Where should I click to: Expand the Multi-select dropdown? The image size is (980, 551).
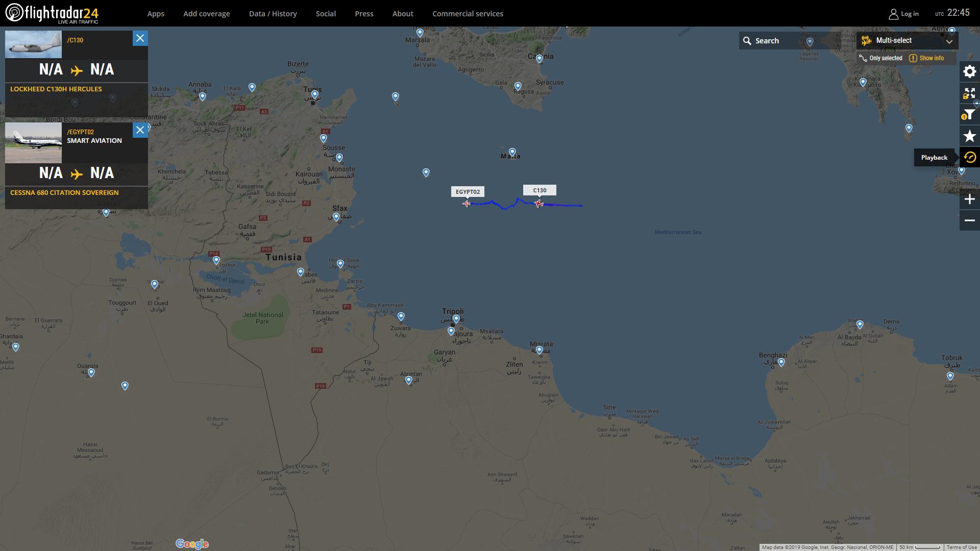(949, 41)
